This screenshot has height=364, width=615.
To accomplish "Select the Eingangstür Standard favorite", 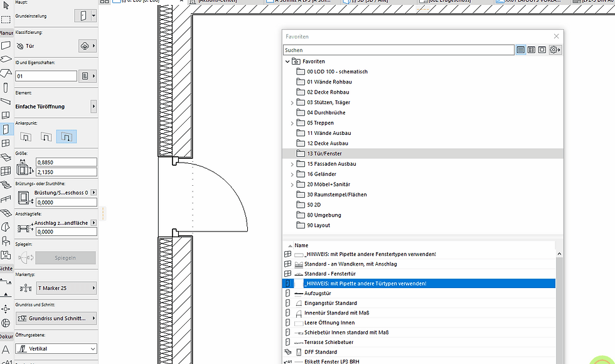I will (x=419, y=302).
